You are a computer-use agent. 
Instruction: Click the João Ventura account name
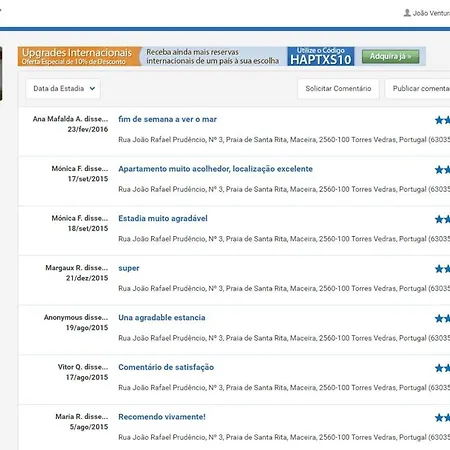coord(431,13)
